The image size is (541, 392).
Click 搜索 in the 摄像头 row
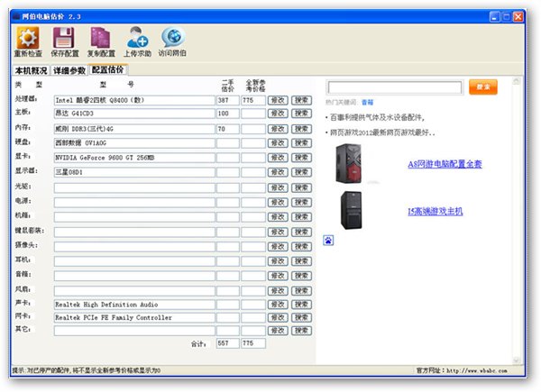pos(301,247)
